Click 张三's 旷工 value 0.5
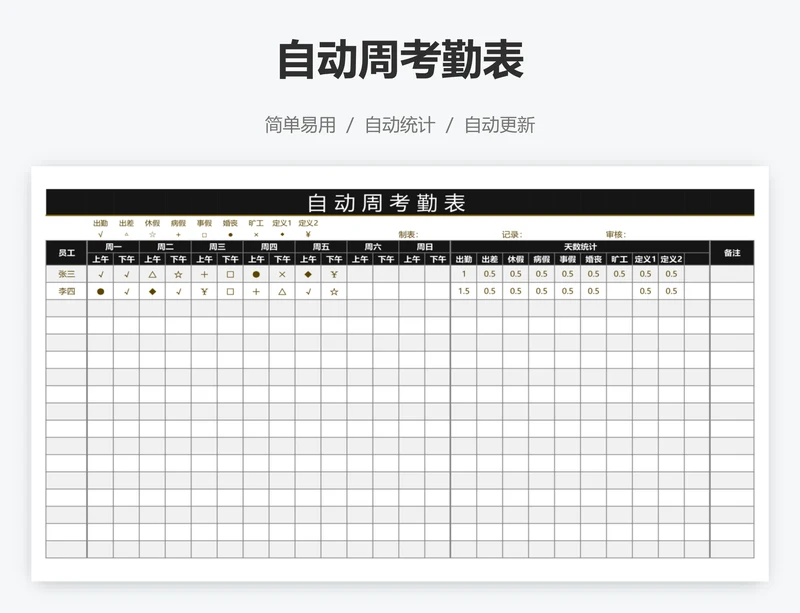 619,274
